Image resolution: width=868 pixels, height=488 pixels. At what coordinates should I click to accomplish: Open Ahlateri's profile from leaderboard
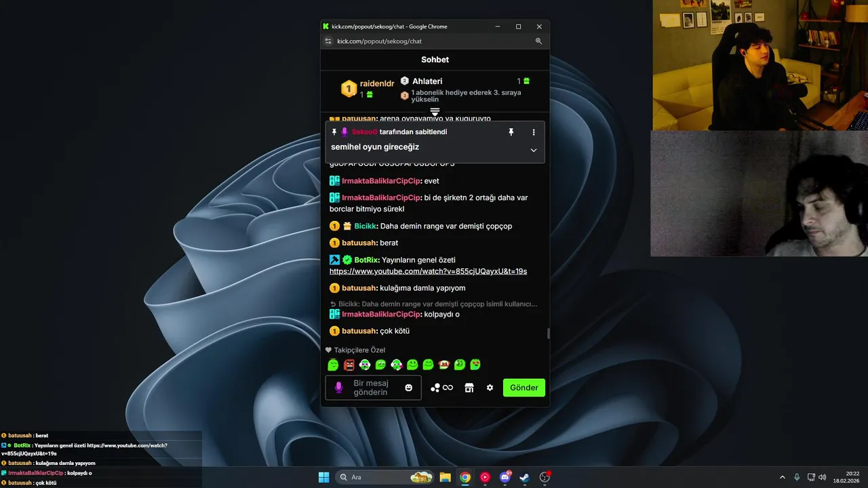(427, 81)
